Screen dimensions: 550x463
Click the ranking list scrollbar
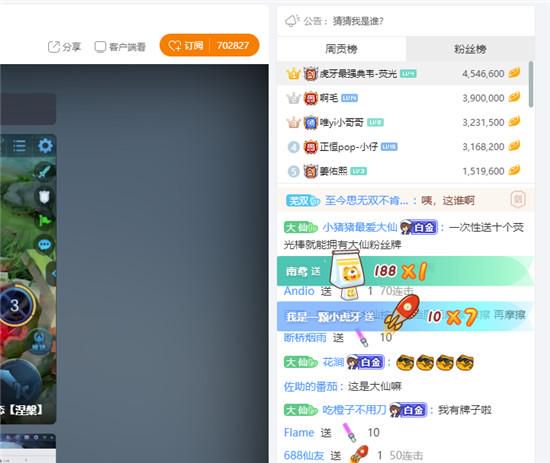coord(531,84)
